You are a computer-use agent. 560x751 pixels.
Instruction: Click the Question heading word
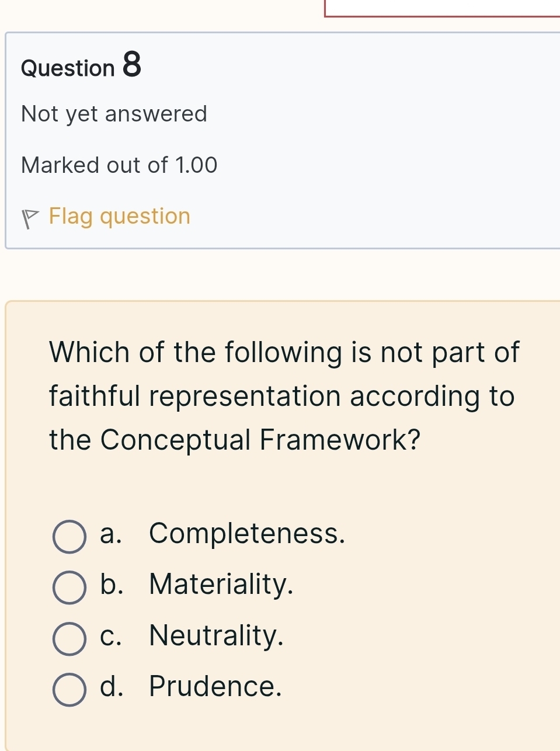tap(68, 68)
